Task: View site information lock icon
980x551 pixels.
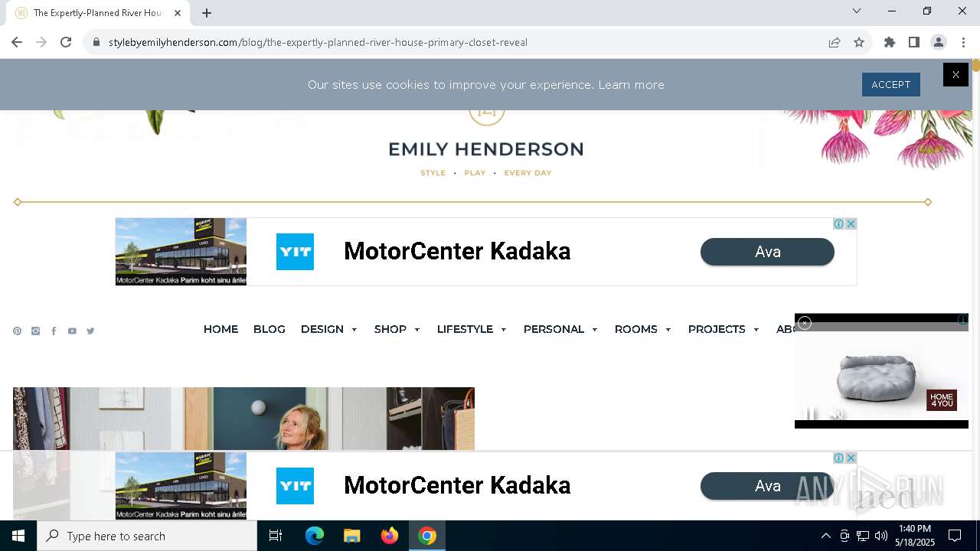Action: pos(96,42)
